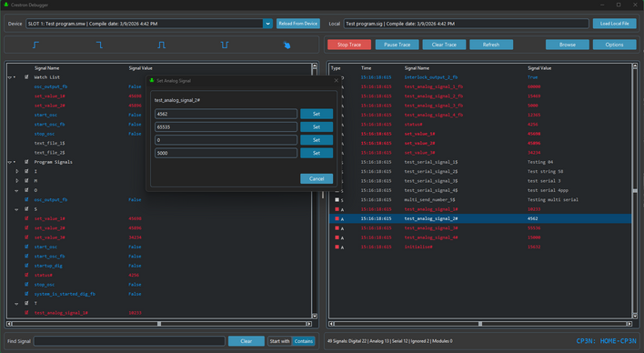Image resolution: width=644 pixels, height=353 pixels.
Task: Cancel the Set Analog Signal dialog
Action: (317, 178)
